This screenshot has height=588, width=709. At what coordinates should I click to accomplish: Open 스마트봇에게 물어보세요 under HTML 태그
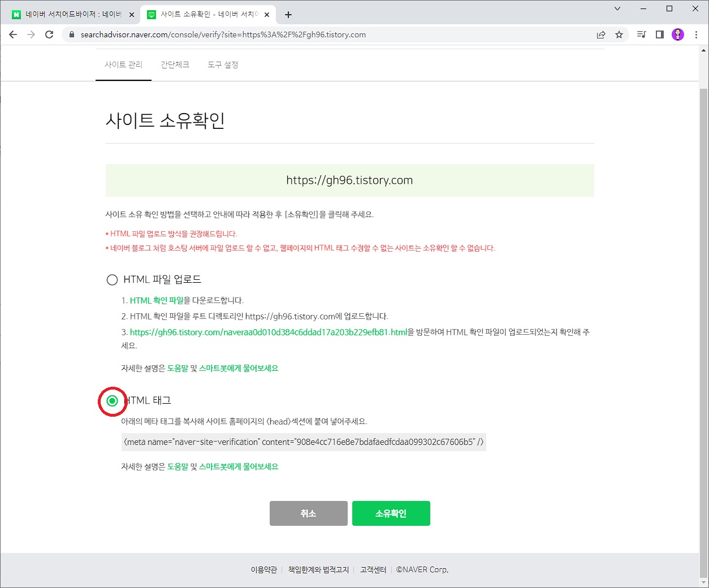pos(239,466)
